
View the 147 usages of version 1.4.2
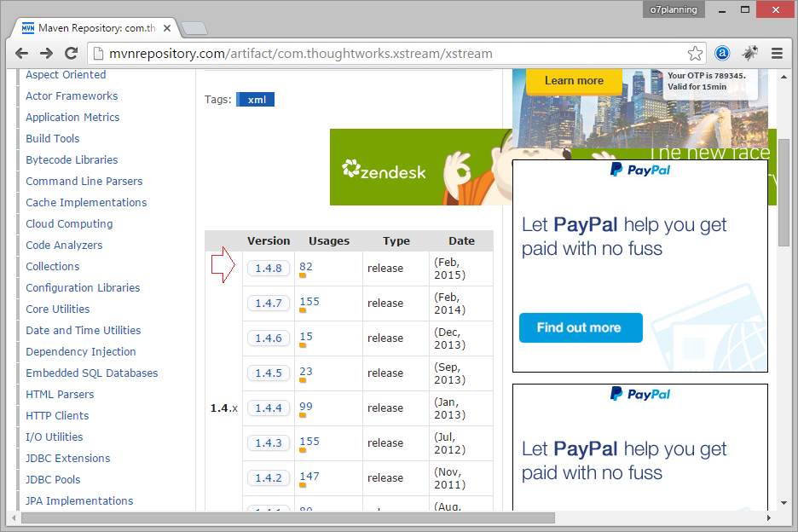309,477
